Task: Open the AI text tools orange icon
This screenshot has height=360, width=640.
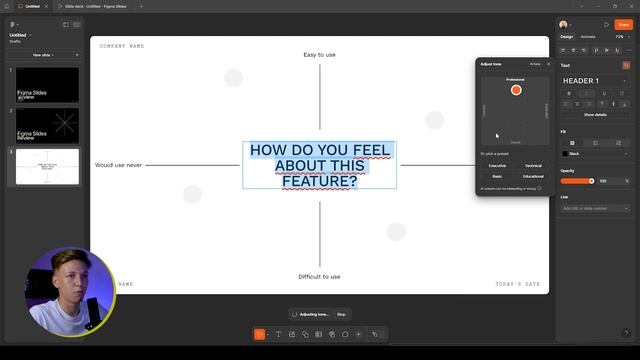Action: click(626, 65)
